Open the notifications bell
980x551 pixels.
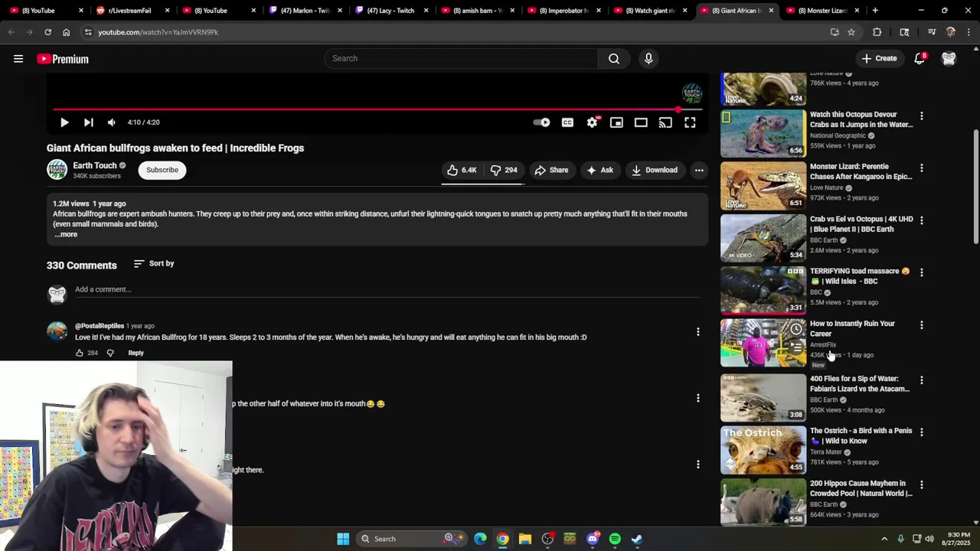(x=920, y=58)
